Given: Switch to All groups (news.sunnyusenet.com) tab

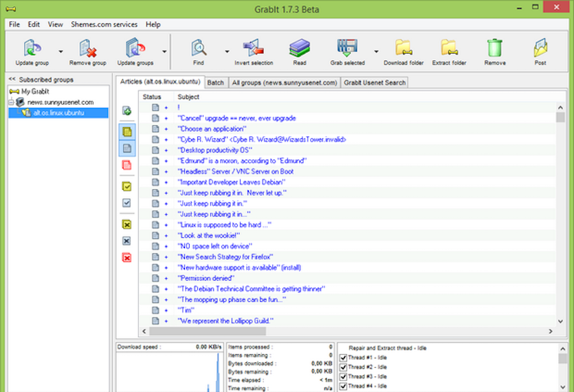Looking at the screenshot, I should (x=285, y=83).
